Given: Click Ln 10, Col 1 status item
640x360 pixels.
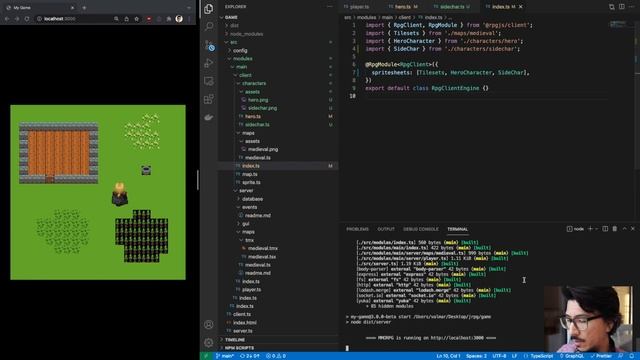Looking at the screenshot, I should [x=448, y=356].
